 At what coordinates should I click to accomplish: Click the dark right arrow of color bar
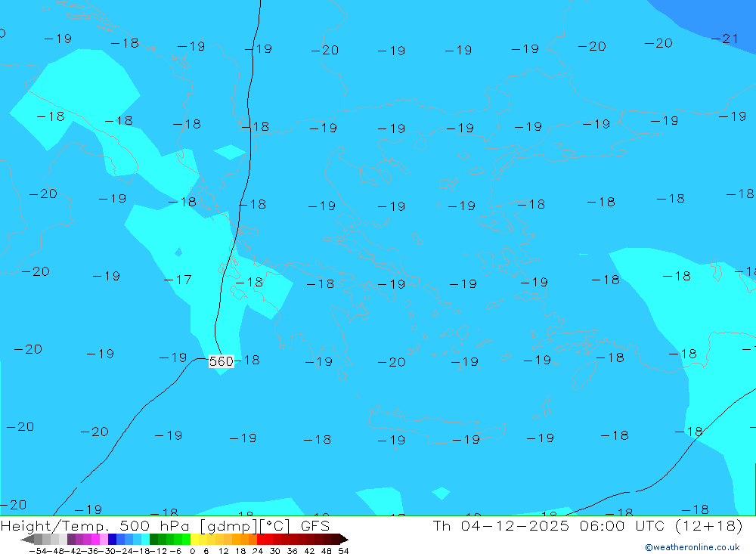(344, 540)
